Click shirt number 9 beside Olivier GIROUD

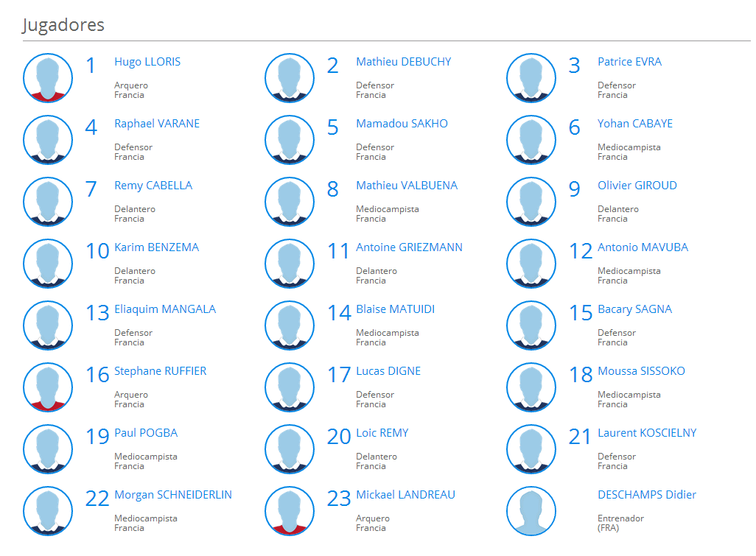[x=574, y=189]
